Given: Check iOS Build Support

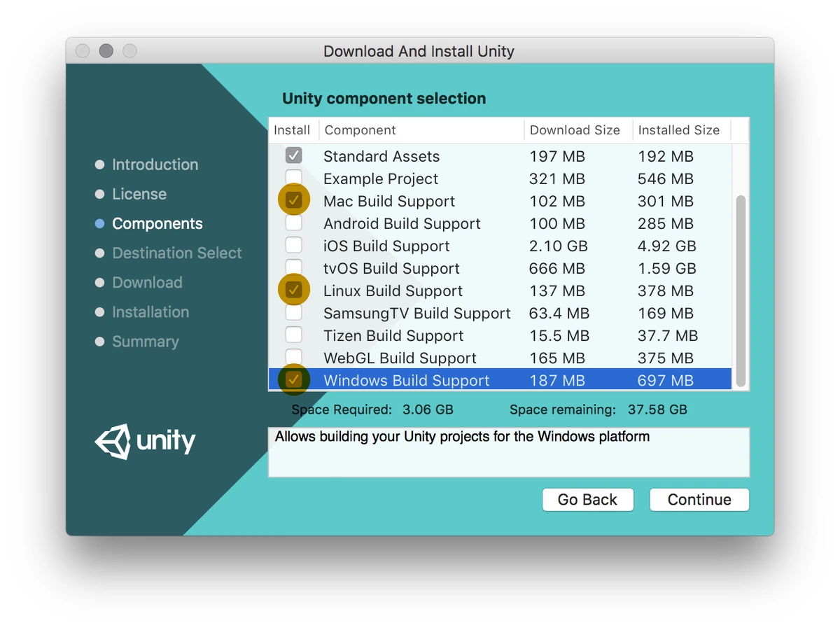Looking at the screenshot, I should pyautogui.click(x=294, y=245).
